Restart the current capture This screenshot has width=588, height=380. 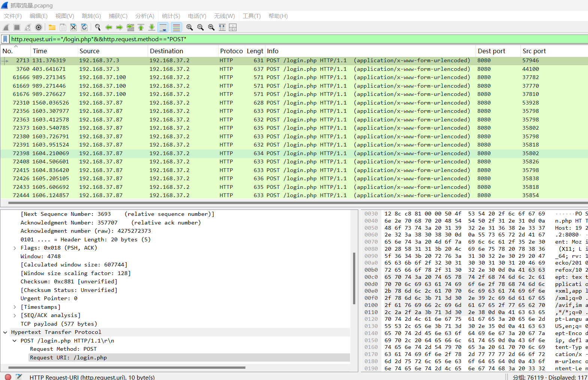(x=28, y=27)
